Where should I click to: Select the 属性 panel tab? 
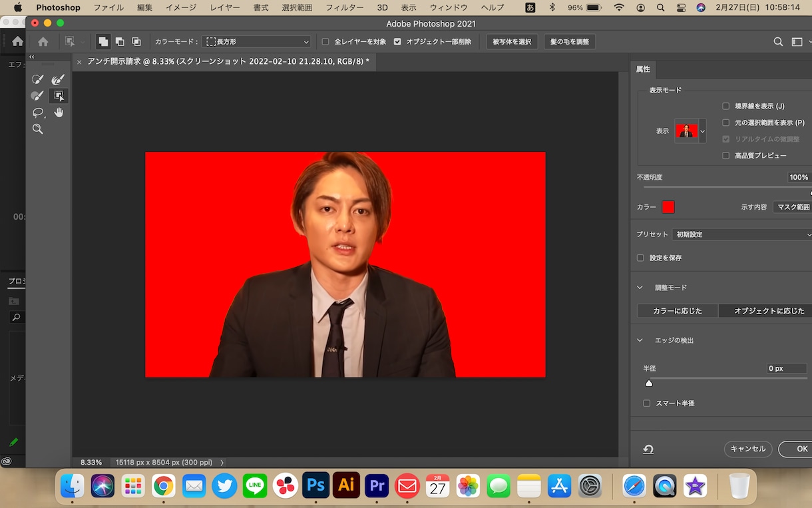[643, 69]
